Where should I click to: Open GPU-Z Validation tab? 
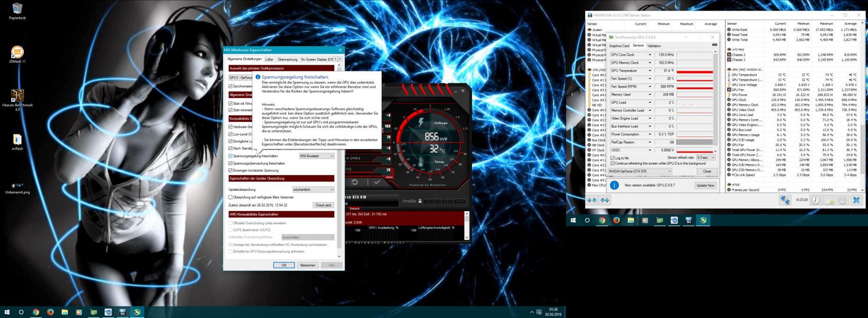click(654, 46)
